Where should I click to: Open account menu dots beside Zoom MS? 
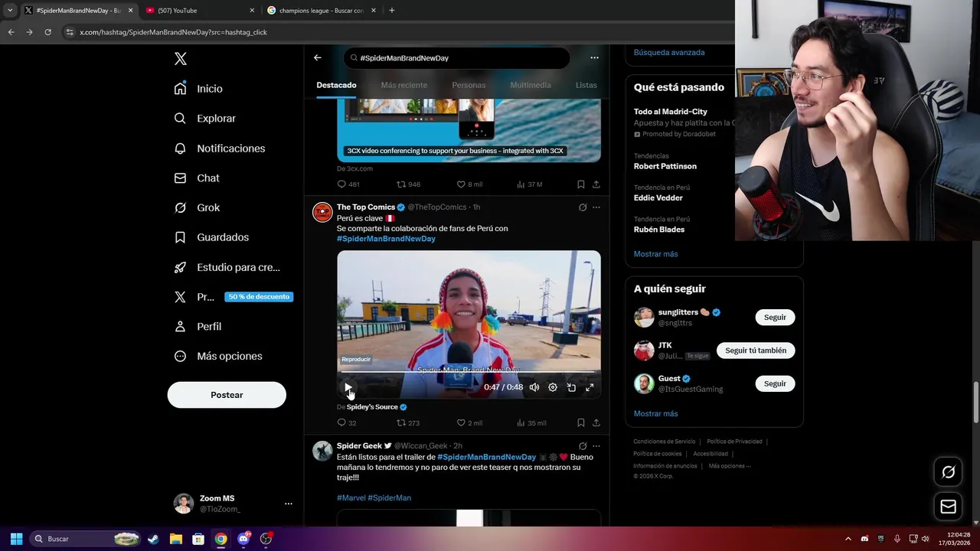289,504
